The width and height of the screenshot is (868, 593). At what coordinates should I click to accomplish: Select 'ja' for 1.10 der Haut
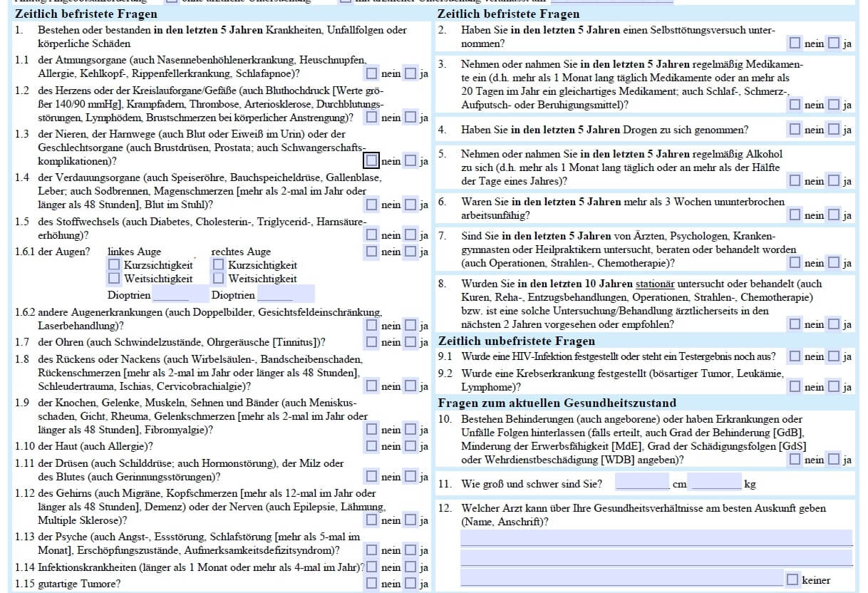[x=410, y=446]
